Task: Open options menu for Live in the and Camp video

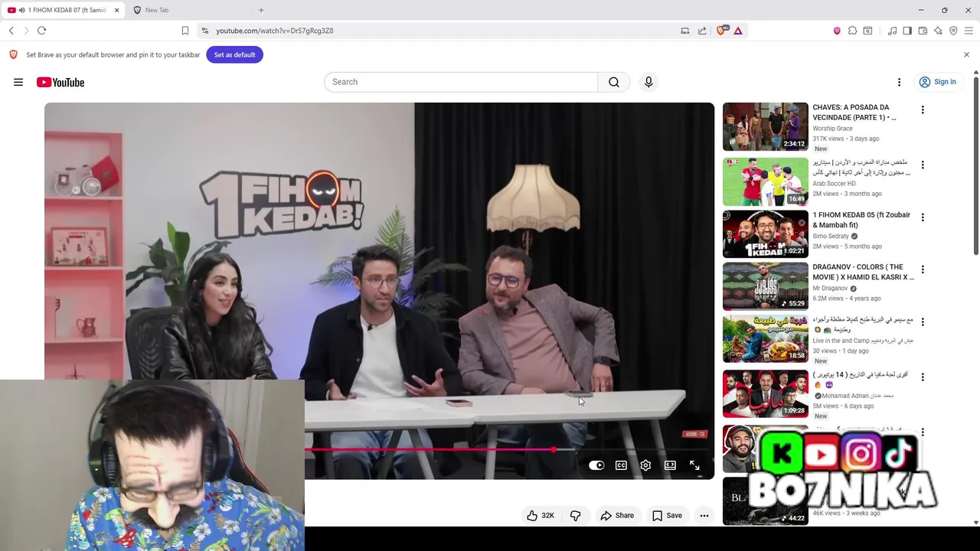Action: click(923, 322)
